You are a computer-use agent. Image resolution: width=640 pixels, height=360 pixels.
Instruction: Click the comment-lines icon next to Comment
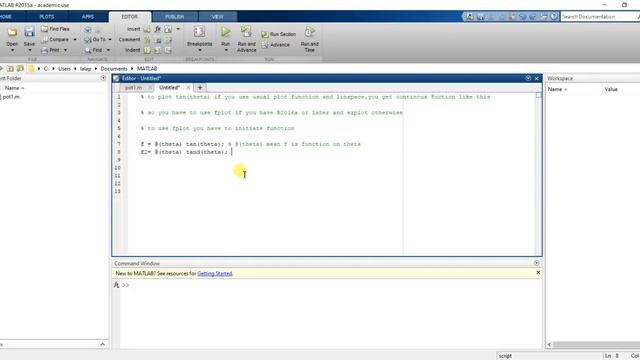pyautogui.click(x=147, y=40)
